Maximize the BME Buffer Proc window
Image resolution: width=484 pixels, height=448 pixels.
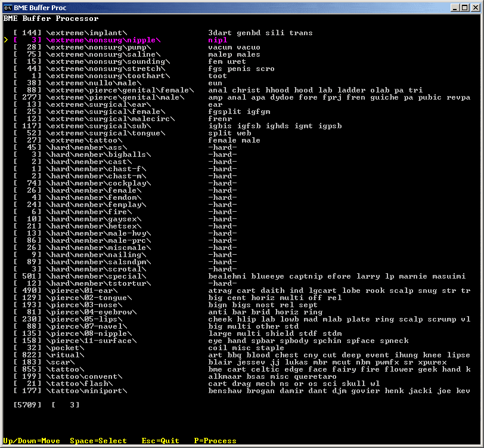465,8
